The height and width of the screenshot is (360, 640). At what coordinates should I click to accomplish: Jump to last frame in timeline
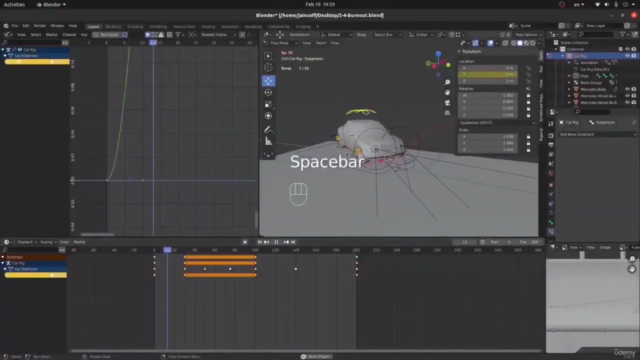pos(293,242)
